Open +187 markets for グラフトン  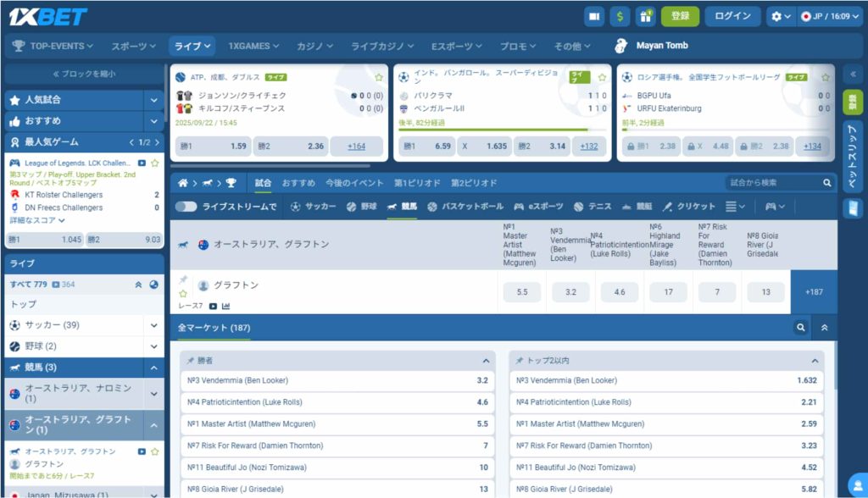(x=814, y=291)
